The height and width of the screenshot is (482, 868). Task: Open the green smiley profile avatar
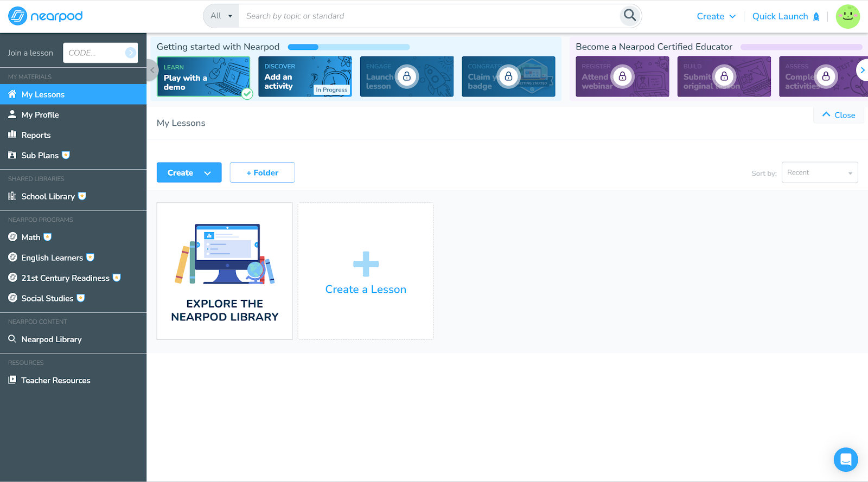pyautogui.click(x=848, y=16)
